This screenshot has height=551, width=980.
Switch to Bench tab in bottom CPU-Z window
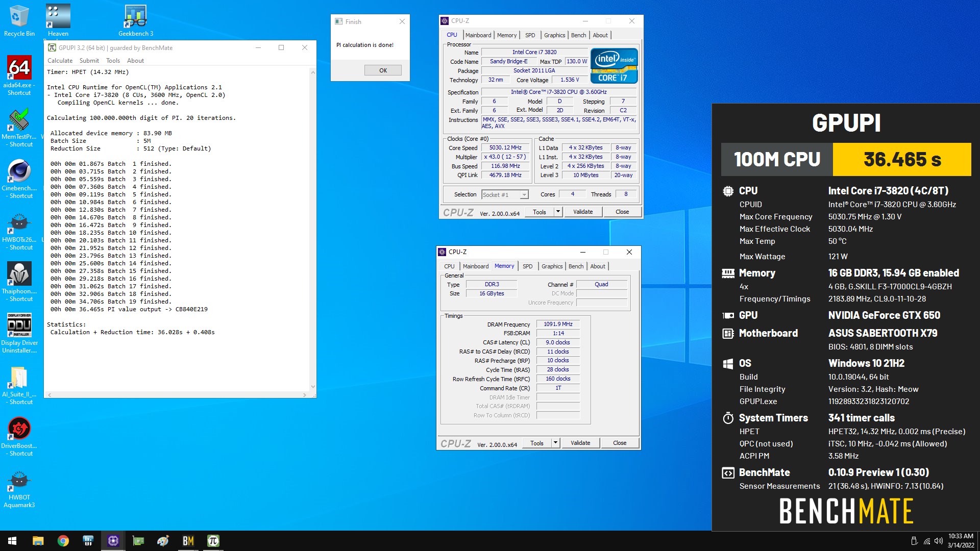[576, 266]
